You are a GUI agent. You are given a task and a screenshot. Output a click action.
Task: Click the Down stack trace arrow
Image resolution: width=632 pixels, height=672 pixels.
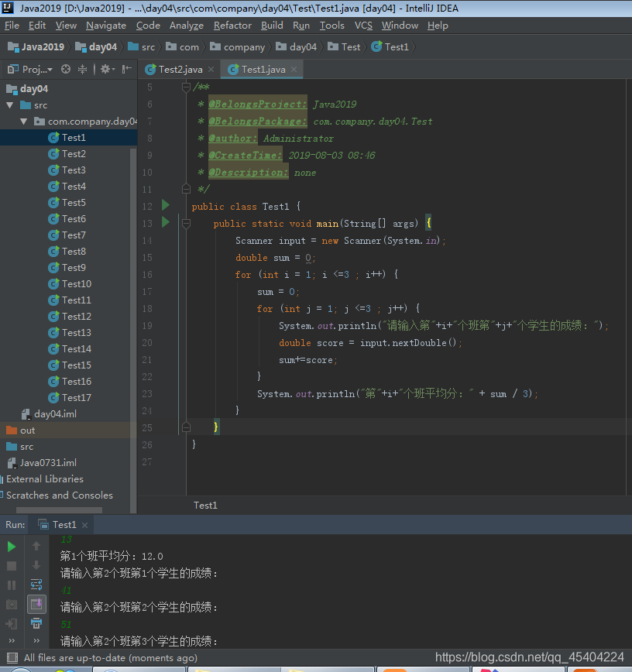click(x=36, y=565)
